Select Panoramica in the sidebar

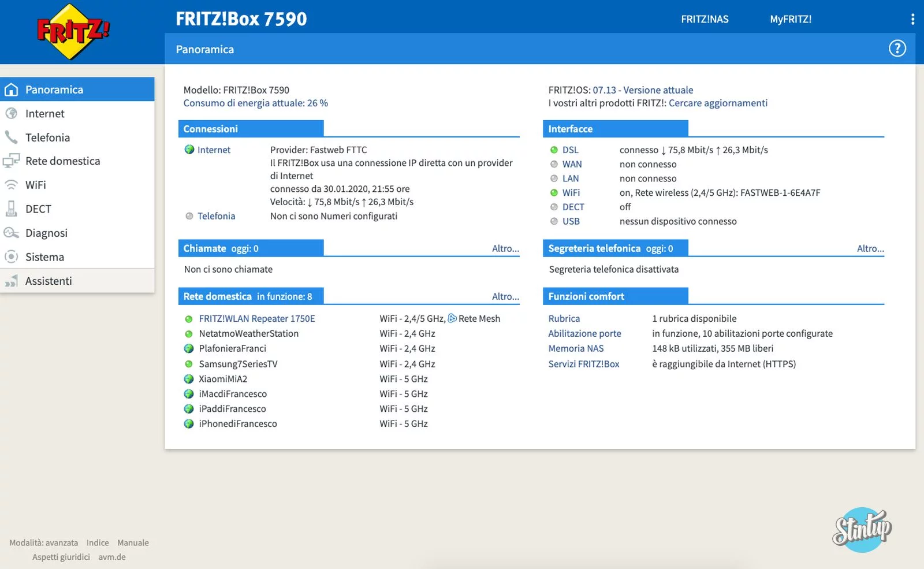[54, 90]
